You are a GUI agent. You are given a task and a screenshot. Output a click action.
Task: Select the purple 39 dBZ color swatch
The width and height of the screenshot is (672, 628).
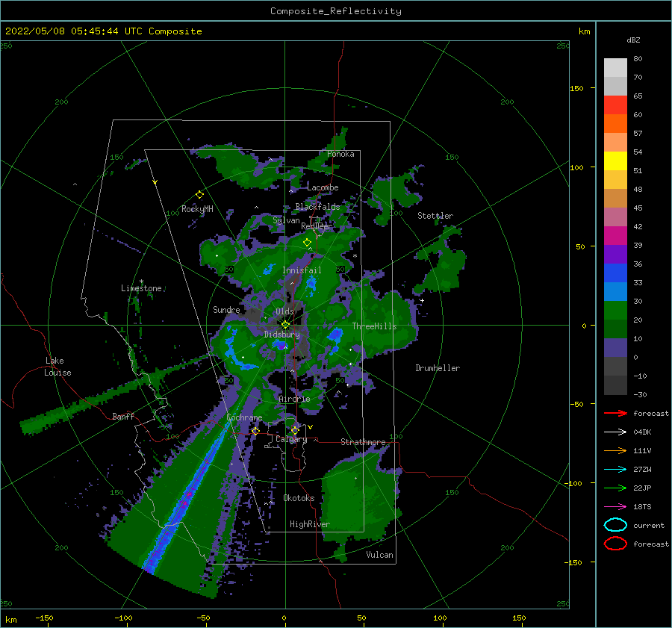615,254
